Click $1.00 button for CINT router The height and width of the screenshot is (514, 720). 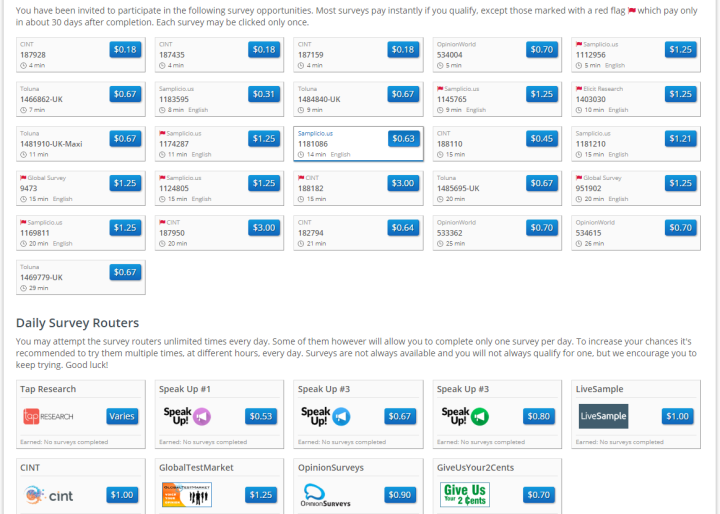tap(122, 495)
